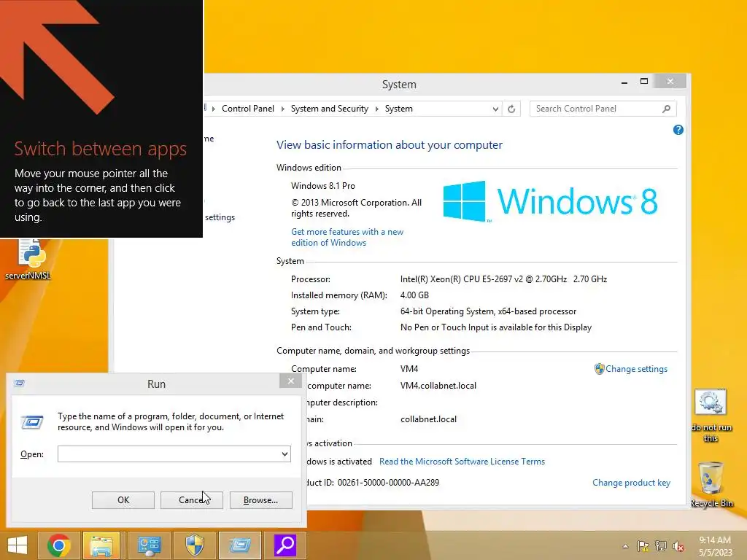747x560 pixels.
Task: Launch Google Chrome from the taskbar
Action: tap(59, 545)
